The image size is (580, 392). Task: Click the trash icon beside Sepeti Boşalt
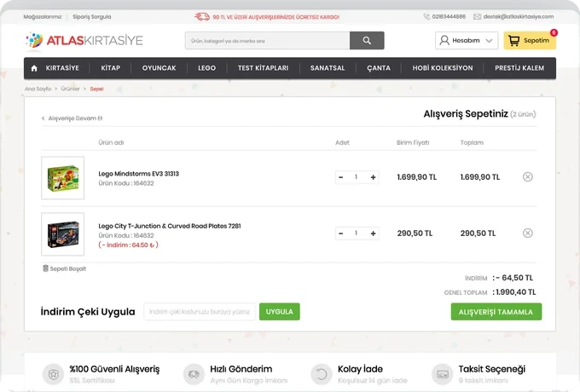45,268
